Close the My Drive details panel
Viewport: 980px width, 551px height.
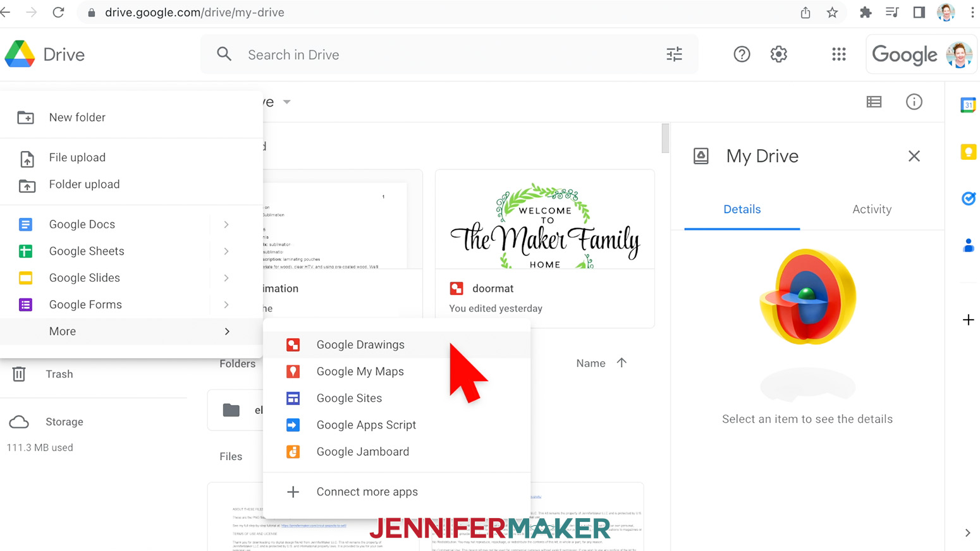[x=914, y=156]
